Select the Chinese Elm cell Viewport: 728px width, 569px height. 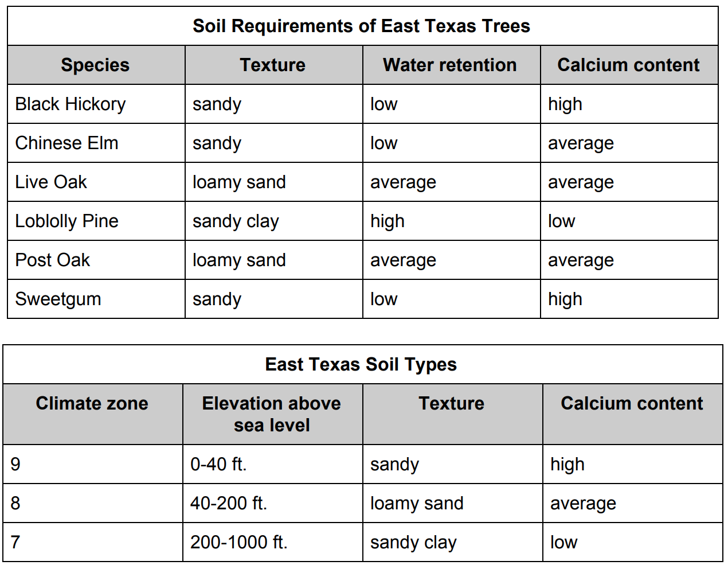click(67, 143)
